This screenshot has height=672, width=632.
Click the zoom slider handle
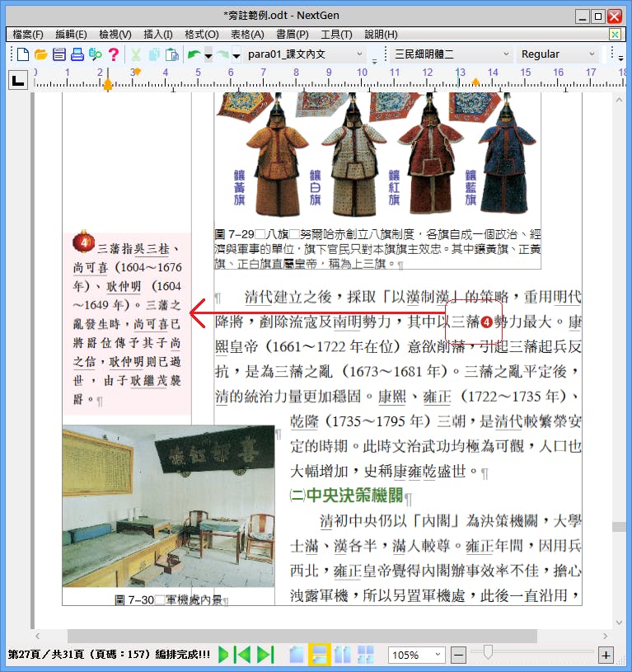(x=488, y=653)
